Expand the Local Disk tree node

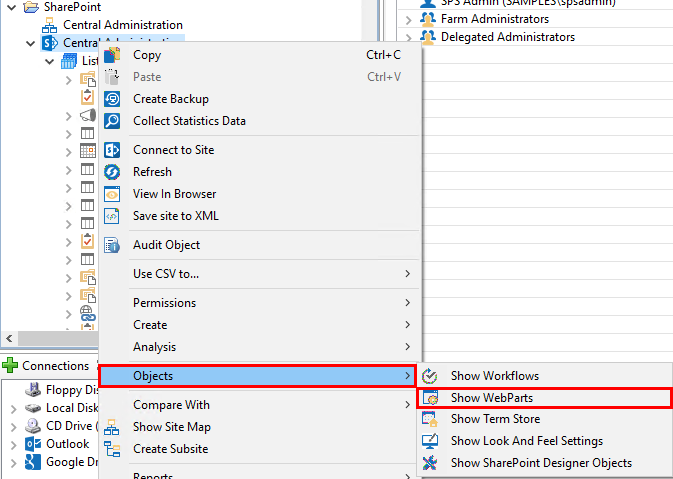click(x=13, y=407)
